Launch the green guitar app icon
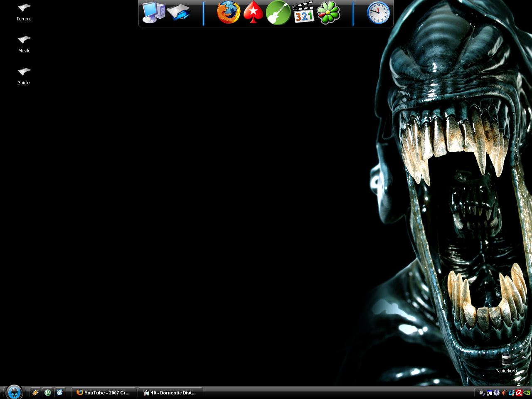Image resolution: width=532 pixels, height=399 pixels. click(278, 12)
